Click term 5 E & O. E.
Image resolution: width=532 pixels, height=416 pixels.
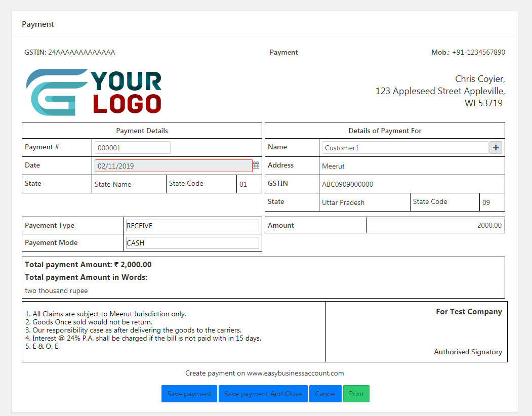tap(43, 347)
